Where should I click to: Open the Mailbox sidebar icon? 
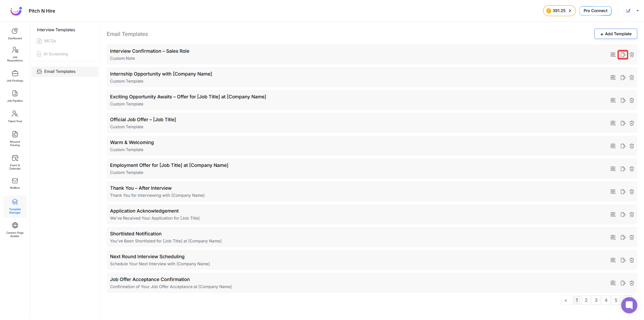click(x=15, y=183)
